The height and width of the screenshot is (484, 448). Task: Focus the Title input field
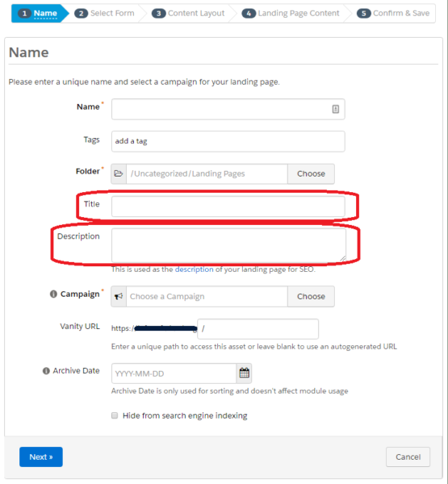[228, 207]
